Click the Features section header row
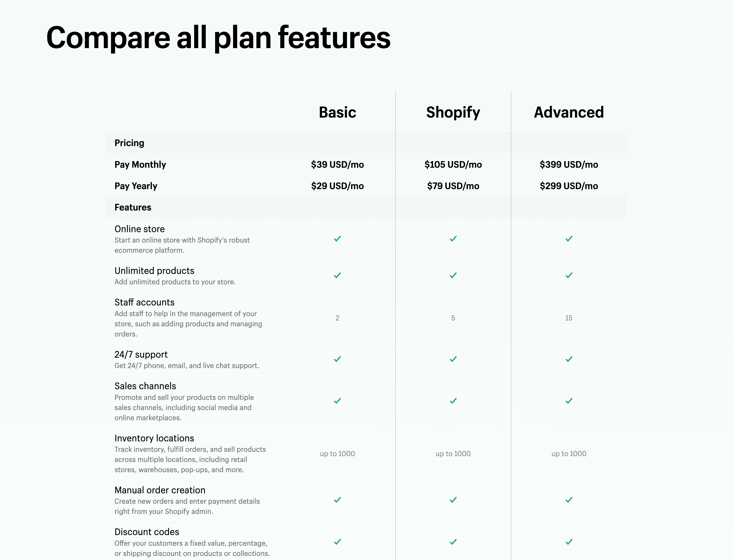The height and width of the screenshot is (560, 733). tap(133, 207)
